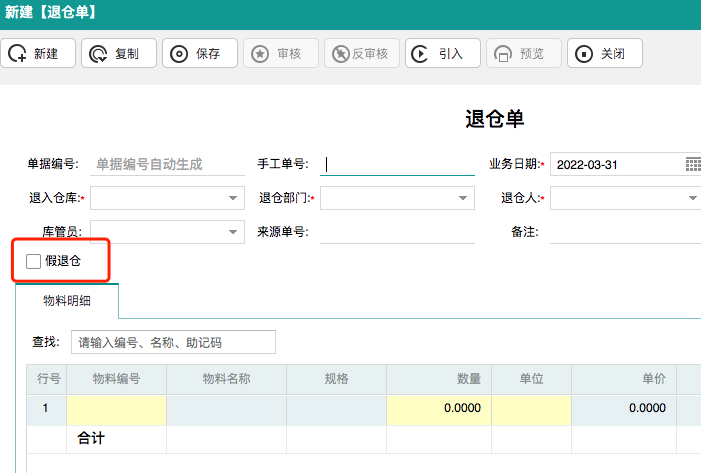The width and height of the screenshot is (701, 473).
Task: Switch to the 物料明细 tab
Action: tap(67, 300)
